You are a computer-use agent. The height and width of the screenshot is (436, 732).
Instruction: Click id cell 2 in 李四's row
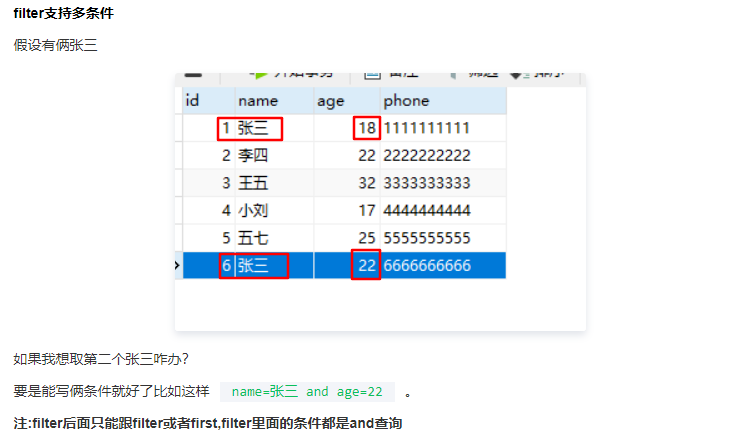click(x=209, y=155)
